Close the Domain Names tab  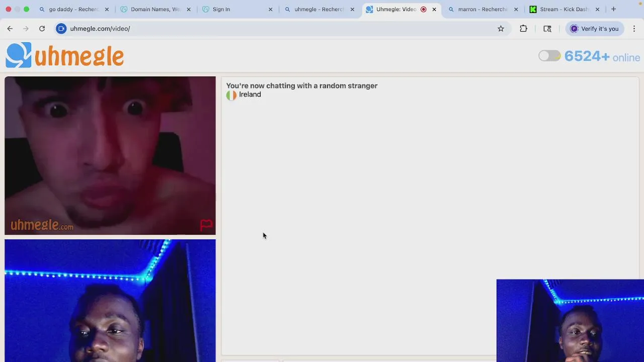point(189,9)
